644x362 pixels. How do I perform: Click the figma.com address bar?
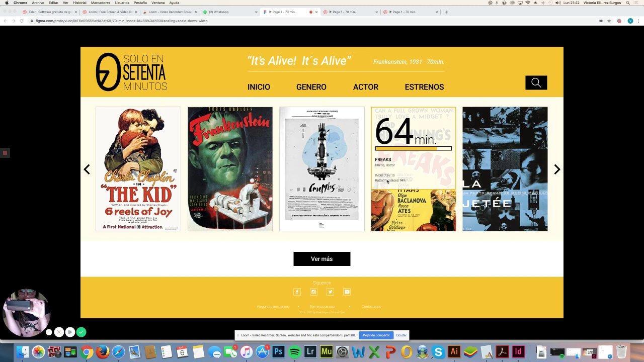pos(312,21)
